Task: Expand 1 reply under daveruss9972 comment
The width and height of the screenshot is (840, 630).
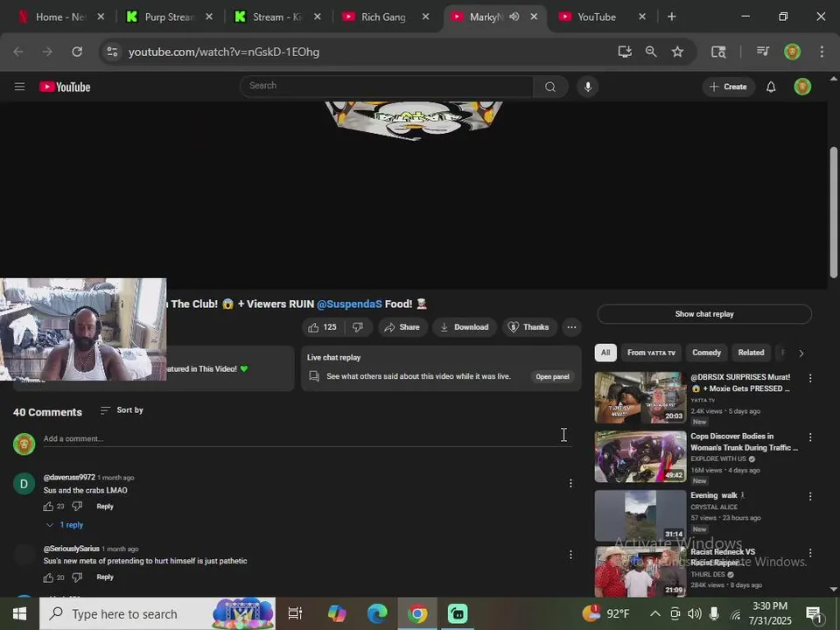Action: pos(65,525)
